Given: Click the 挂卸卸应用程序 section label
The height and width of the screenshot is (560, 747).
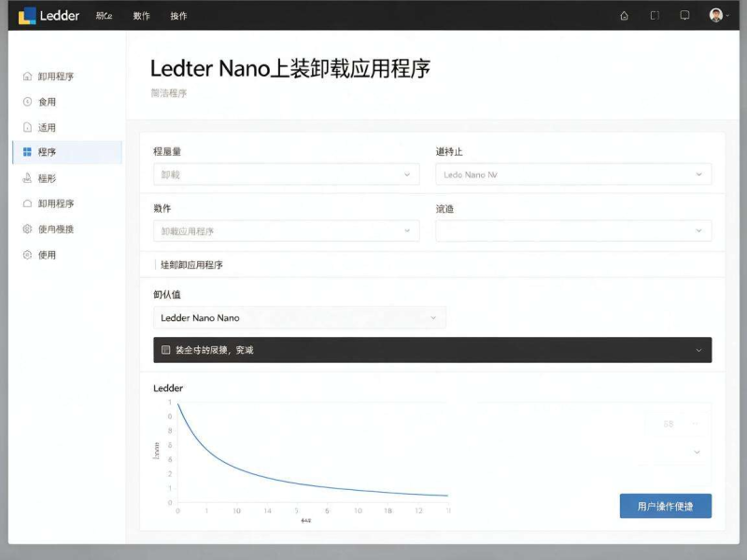Looking at the screenshot, I should [191, 265].
